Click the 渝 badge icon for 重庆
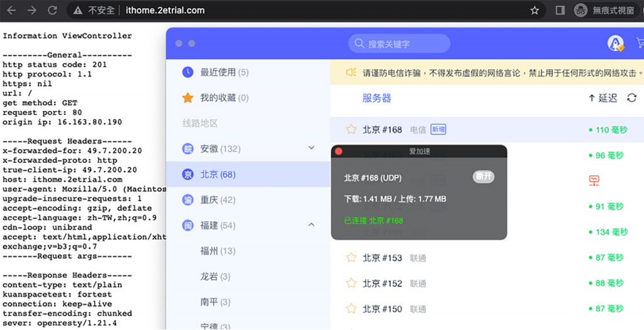Viewport: 644px width, 330px height. pos(187,200)
